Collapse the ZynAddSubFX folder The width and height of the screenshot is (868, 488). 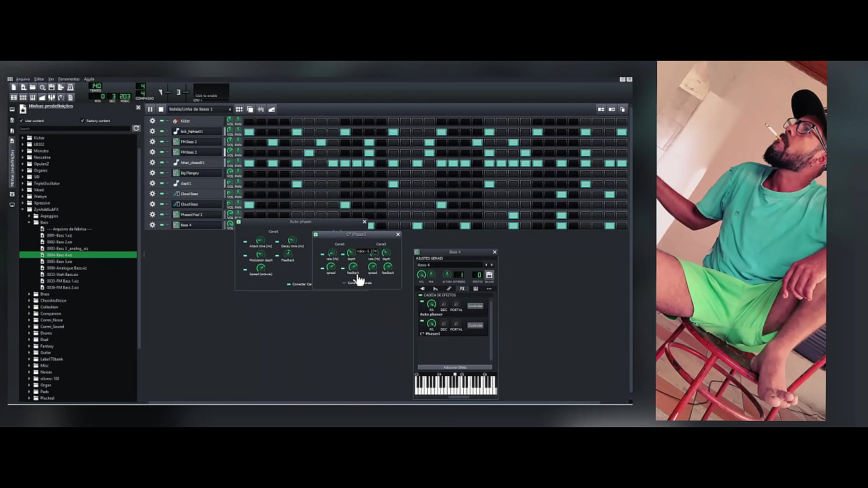pyautogui.click(x=22, y=209)
